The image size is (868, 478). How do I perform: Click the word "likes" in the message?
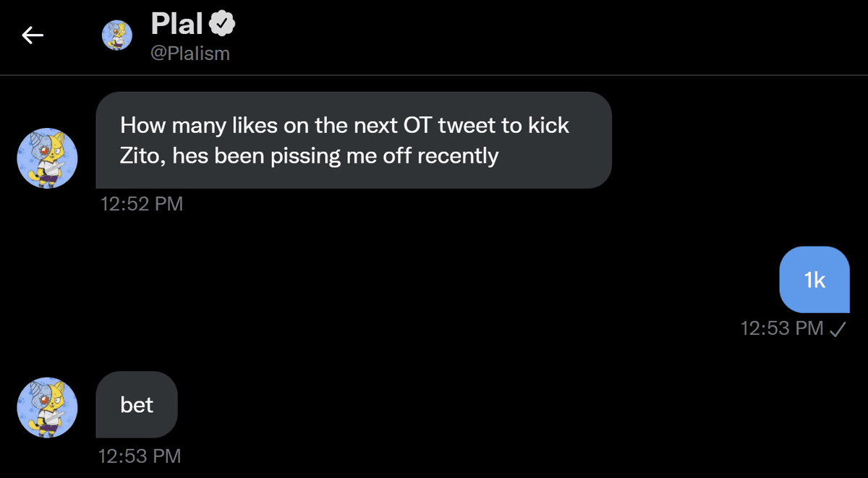[254, 126]
